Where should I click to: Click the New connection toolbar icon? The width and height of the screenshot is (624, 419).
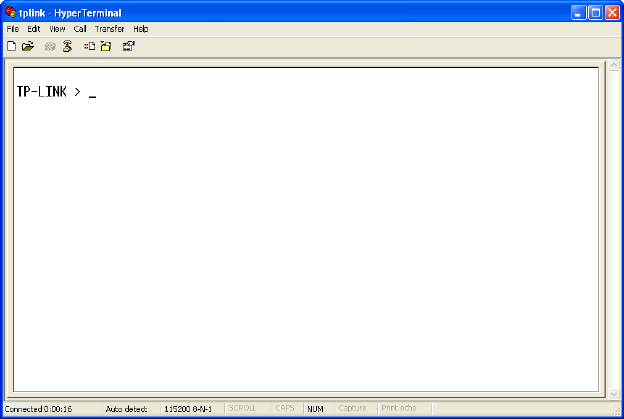click(x=12, y=47)
